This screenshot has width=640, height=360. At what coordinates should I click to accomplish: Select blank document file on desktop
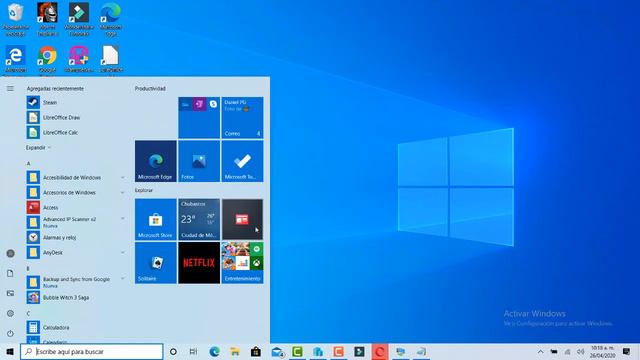coord(111,60)
